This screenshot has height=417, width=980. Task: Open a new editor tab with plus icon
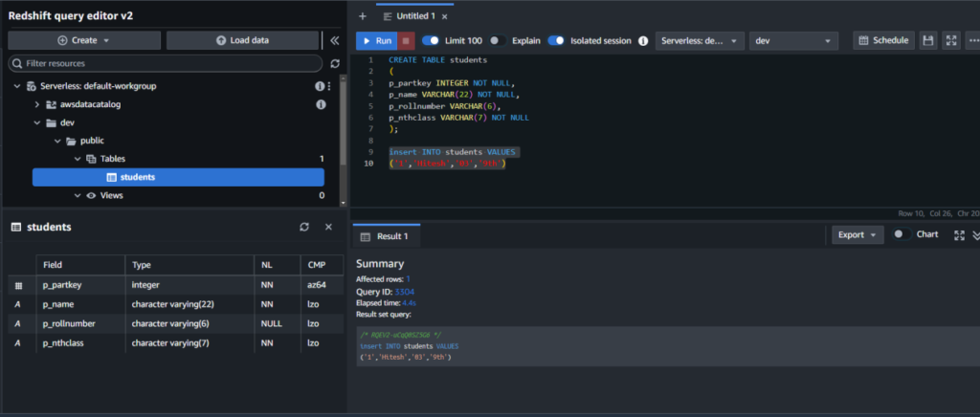(363, 16)
